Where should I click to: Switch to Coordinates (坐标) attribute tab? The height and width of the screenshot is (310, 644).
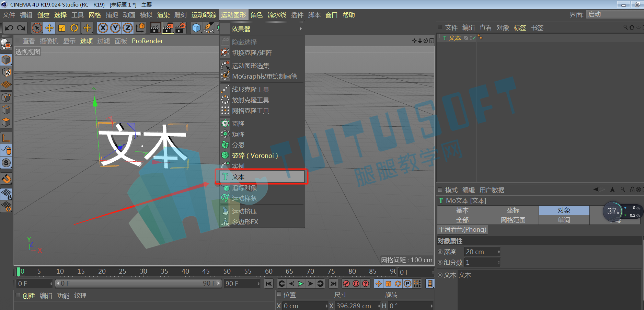[x=513, y=210]
